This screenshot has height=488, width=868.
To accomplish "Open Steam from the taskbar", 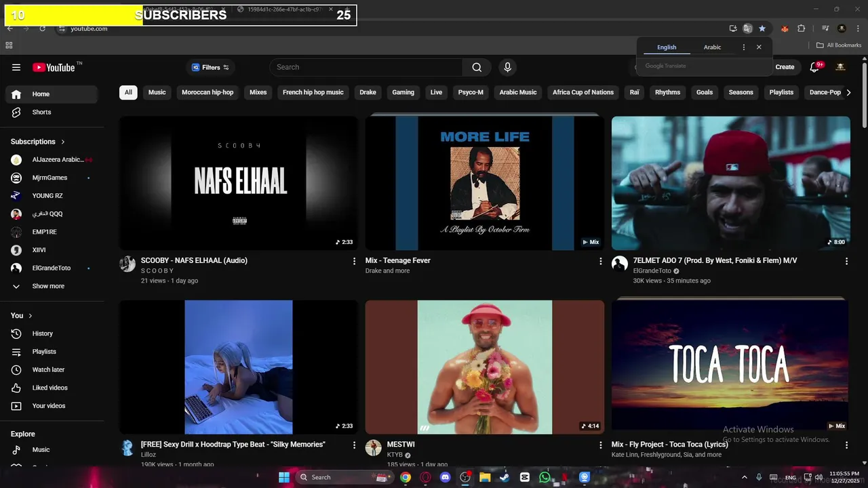I will point(505,477).
